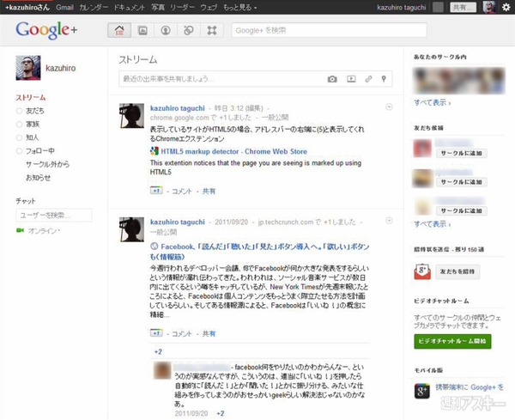The image size is (515, 420).
Task: Add a photo using camera icon
Action: [332, 79]
